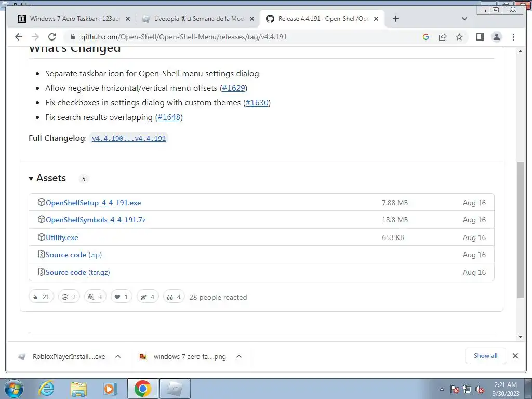This screenshot has width=532, height=399.
Task: Open issue link #1630
Action: coord(257,103)
